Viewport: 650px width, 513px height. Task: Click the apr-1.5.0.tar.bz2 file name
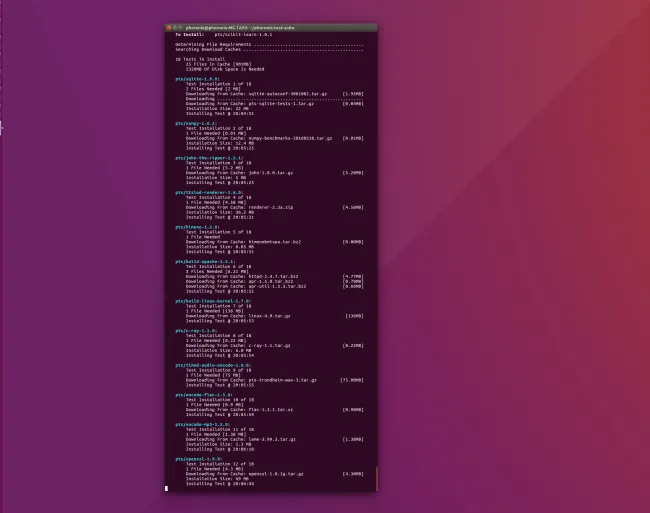(x=271, y=281)
